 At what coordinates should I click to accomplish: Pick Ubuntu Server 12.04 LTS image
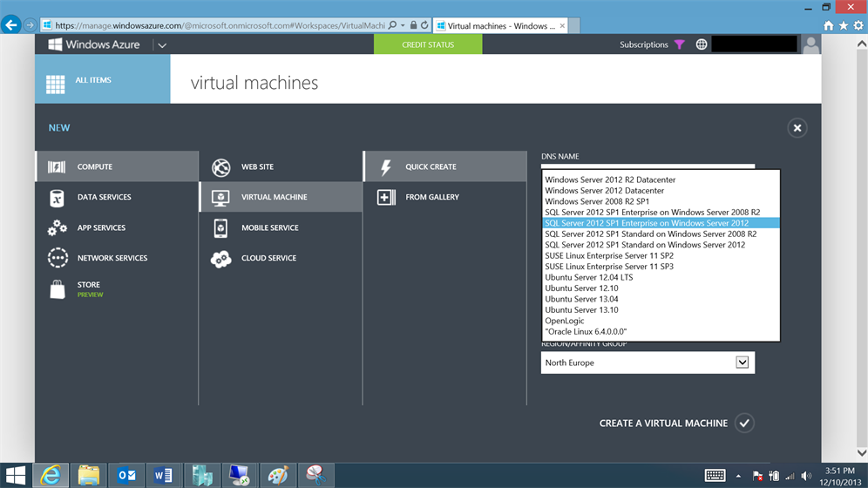(x=661, y=277)
